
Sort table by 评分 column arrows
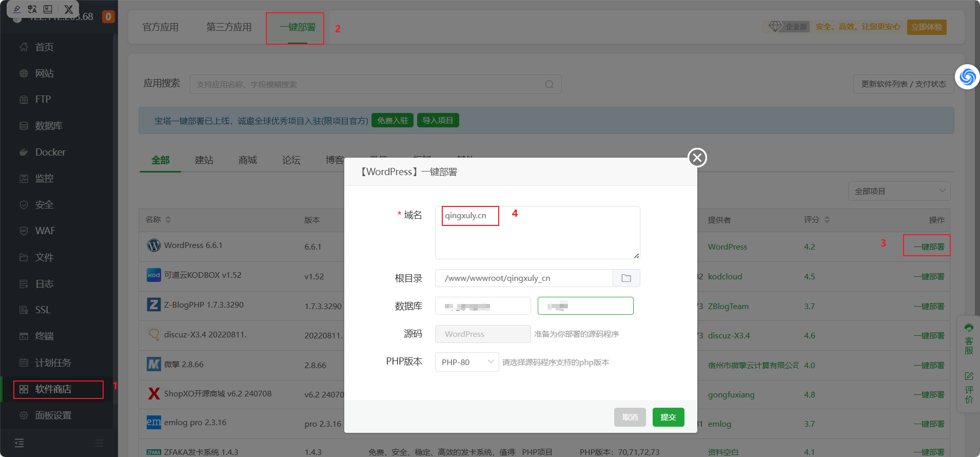[827, 220]
